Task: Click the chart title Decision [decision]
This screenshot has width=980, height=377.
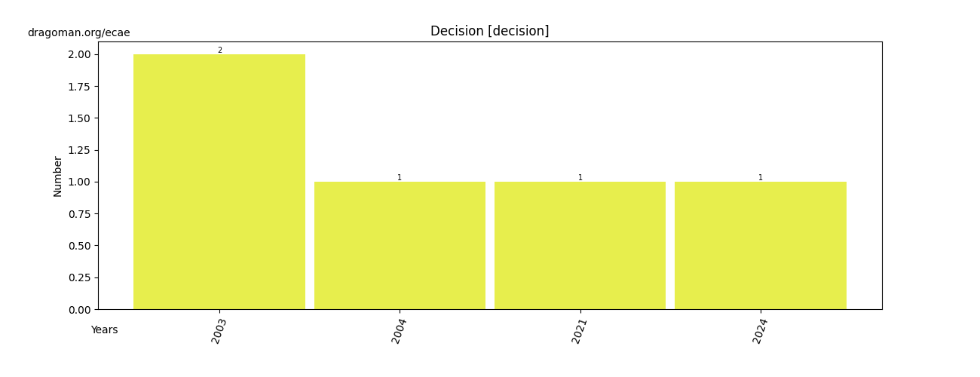Action: point(490,31)
